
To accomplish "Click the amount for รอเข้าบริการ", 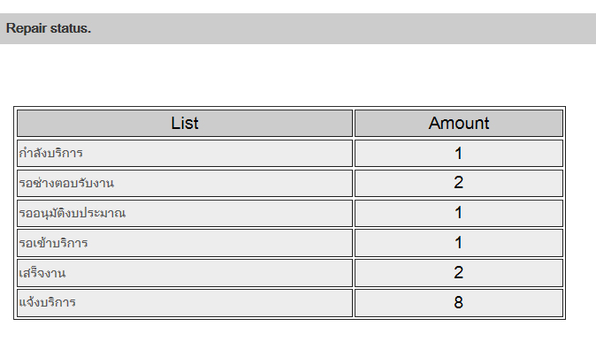I will 459,243.
